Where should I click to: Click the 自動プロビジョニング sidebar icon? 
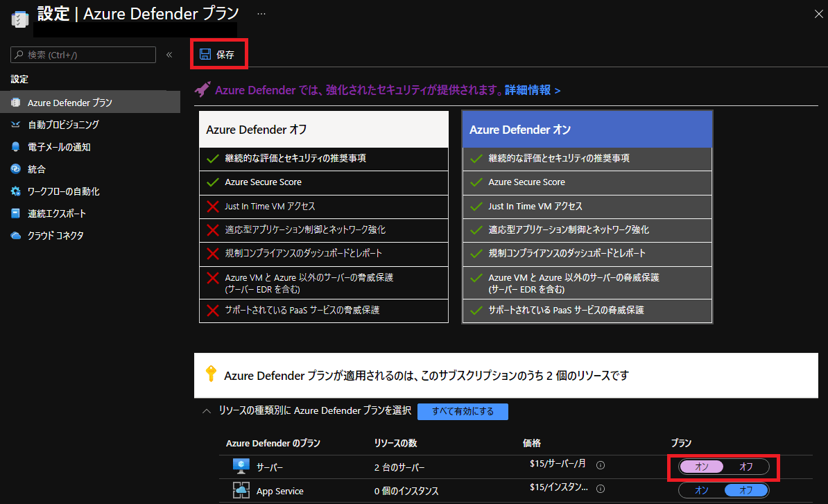click(x=16, y=125)
